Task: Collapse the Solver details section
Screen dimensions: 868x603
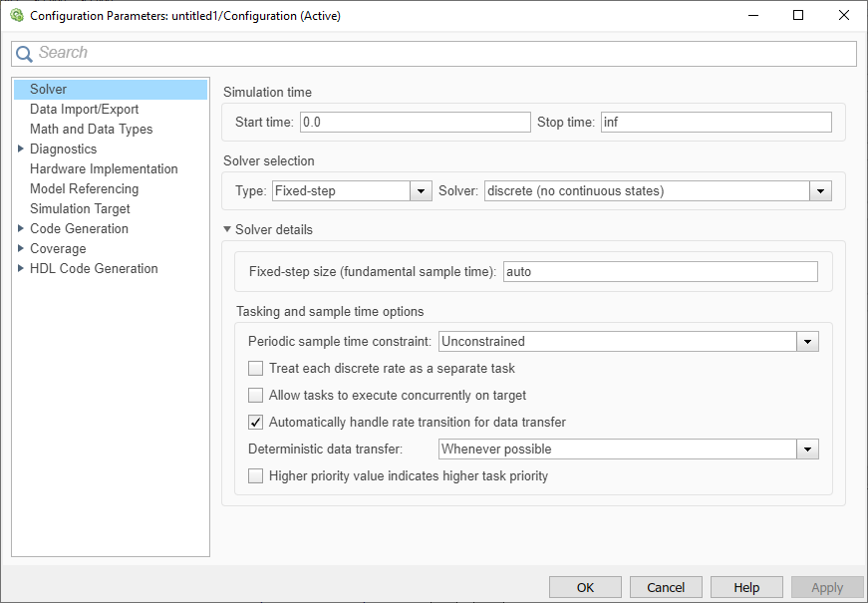Action: [x=228, y=230]
